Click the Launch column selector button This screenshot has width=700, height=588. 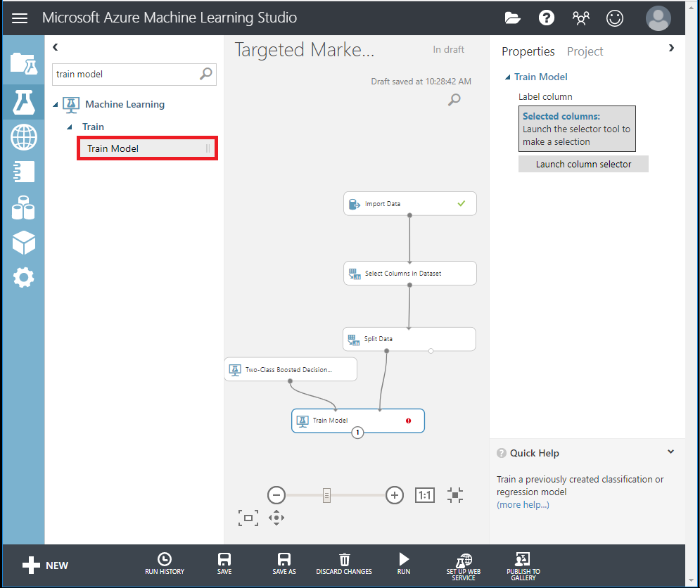click(x=583, y=164)
